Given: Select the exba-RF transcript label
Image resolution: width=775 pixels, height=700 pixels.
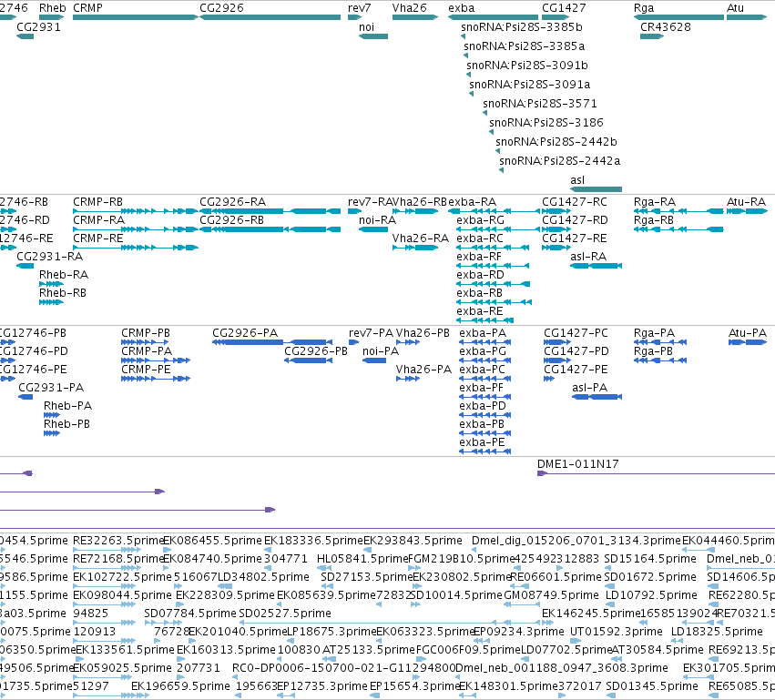Looking at the screenshot, I should (x=479, y=257).
